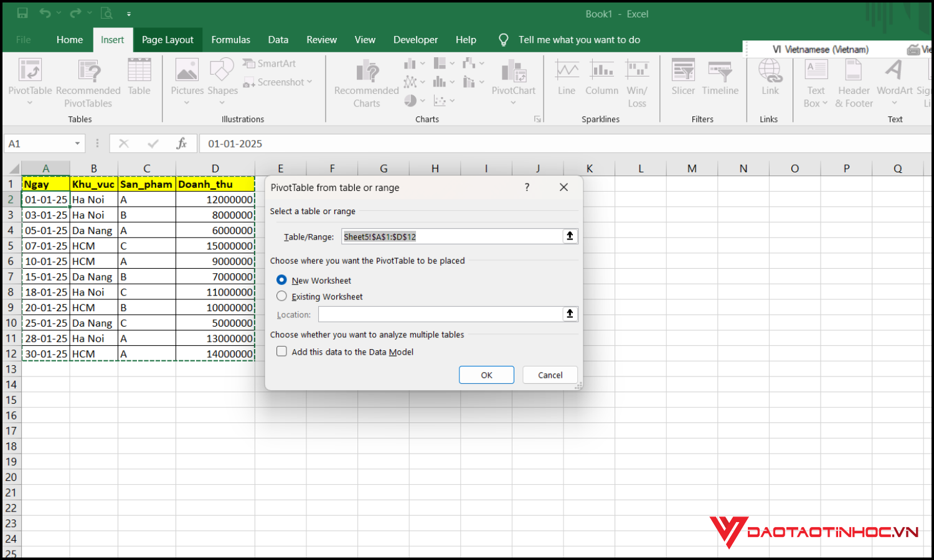934x560 pixels.
Task: Open Recommended PivotTables
Action: tap(87, 82)
